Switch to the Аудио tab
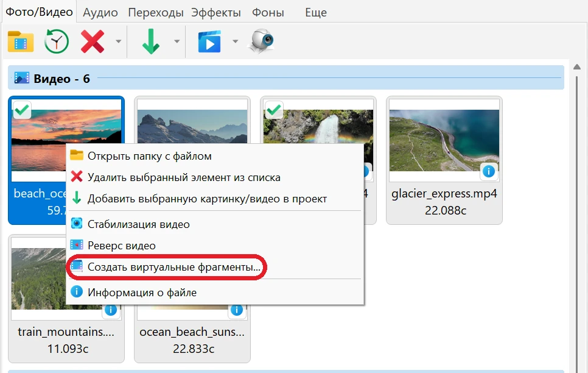588x373 pixels. (100, 12)
